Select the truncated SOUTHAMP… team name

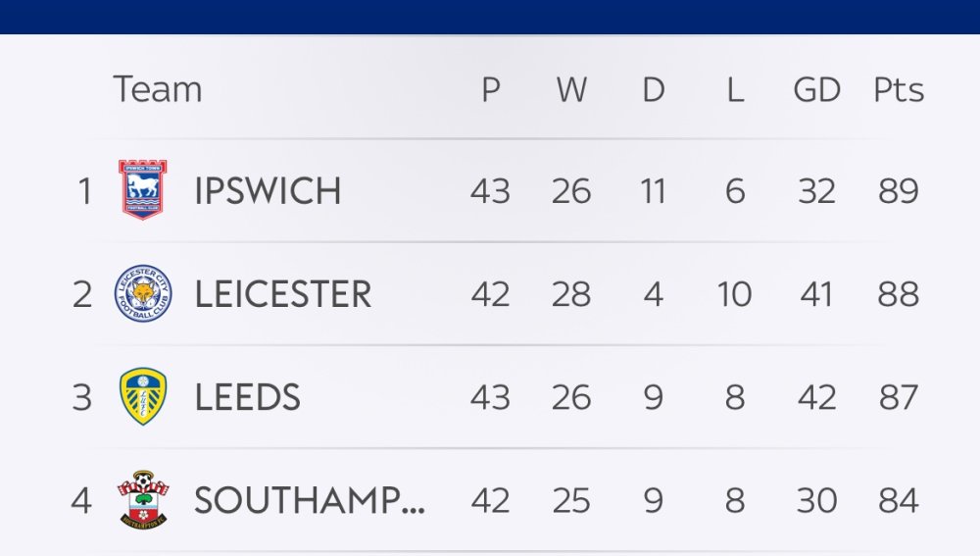[310, 501]
